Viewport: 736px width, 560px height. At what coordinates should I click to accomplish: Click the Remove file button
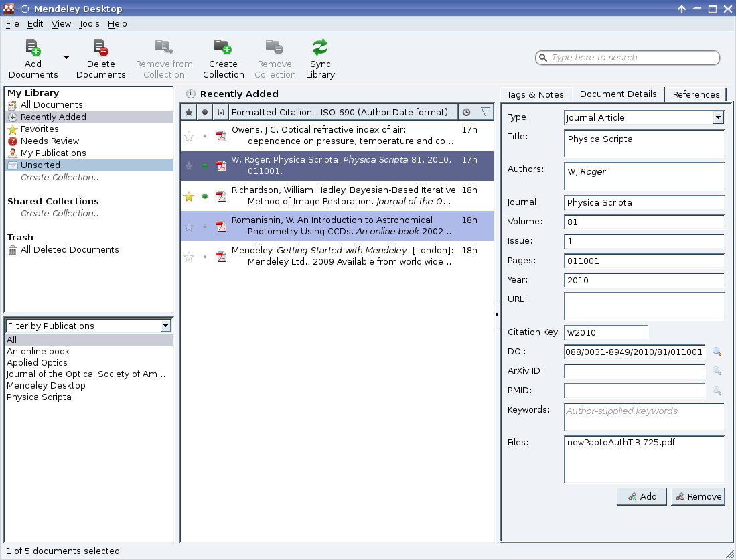pyautogui.click(x=698, y=496)
